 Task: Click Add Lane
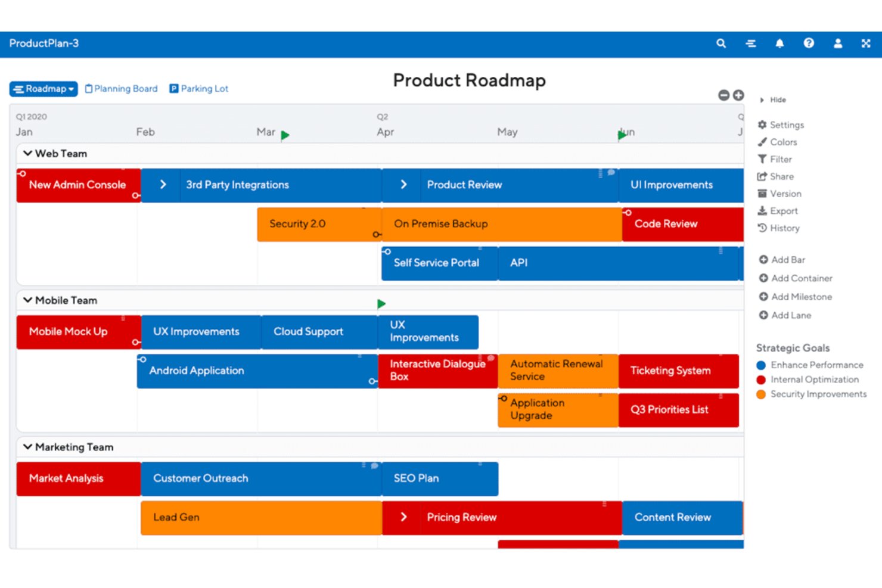click(x=785, y=316)
